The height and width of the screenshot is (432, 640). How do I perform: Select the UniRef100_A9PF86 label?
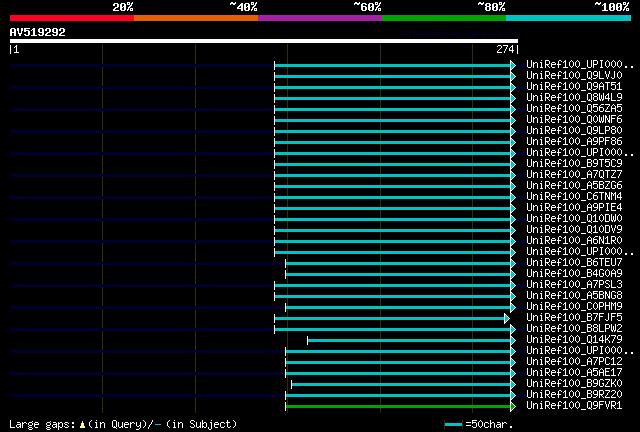coord(574,142)
